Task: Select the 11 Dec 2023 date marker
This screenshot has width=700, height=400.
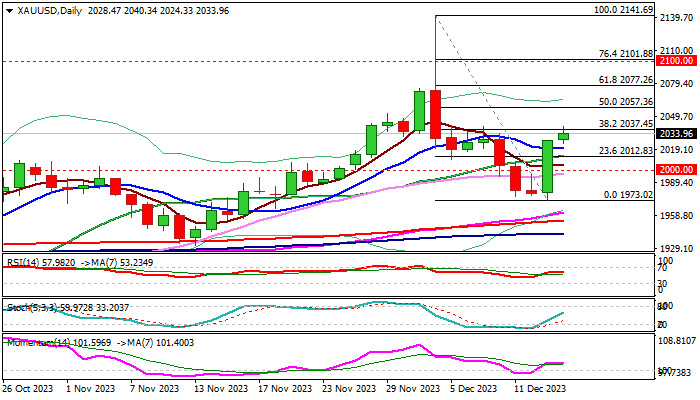Action: (543, 389)
